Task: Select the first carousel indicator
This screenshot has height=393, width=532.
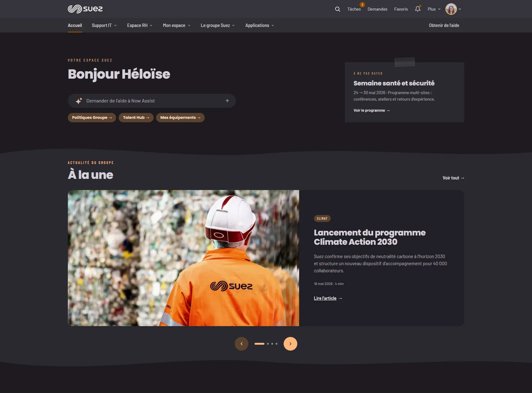Action: coord(259,344)
